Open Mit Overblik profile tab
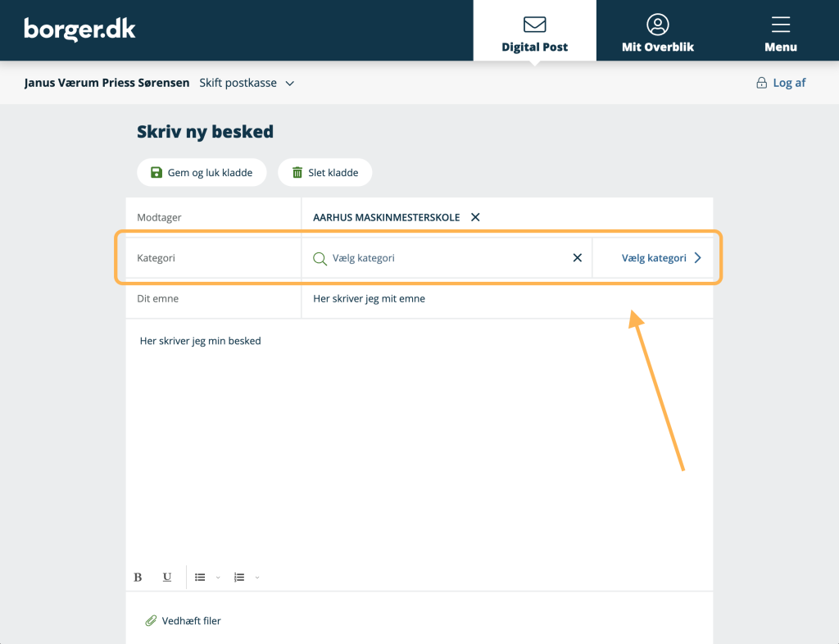This screenshot has width=839, height=644. (657, 31)
